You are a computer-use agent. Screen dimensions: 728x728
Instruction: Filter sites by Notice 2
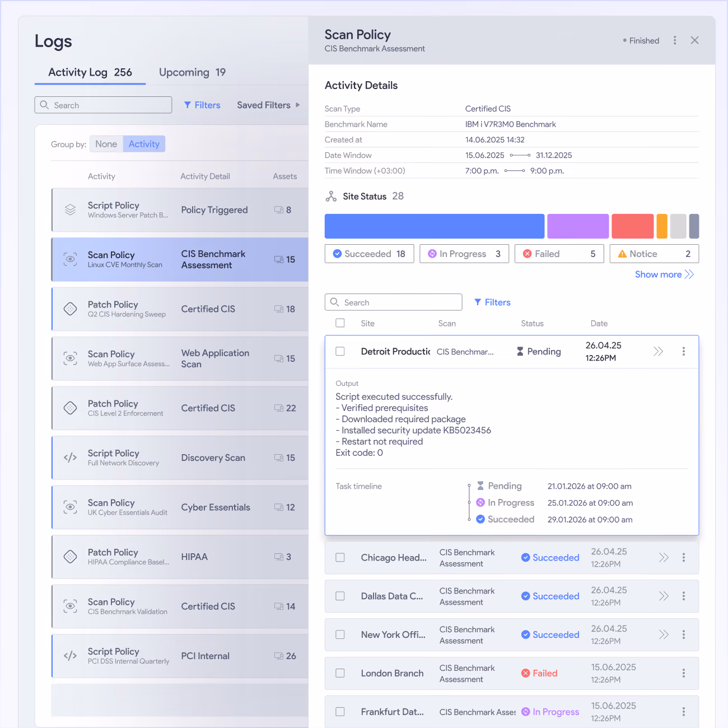(654, 254)
